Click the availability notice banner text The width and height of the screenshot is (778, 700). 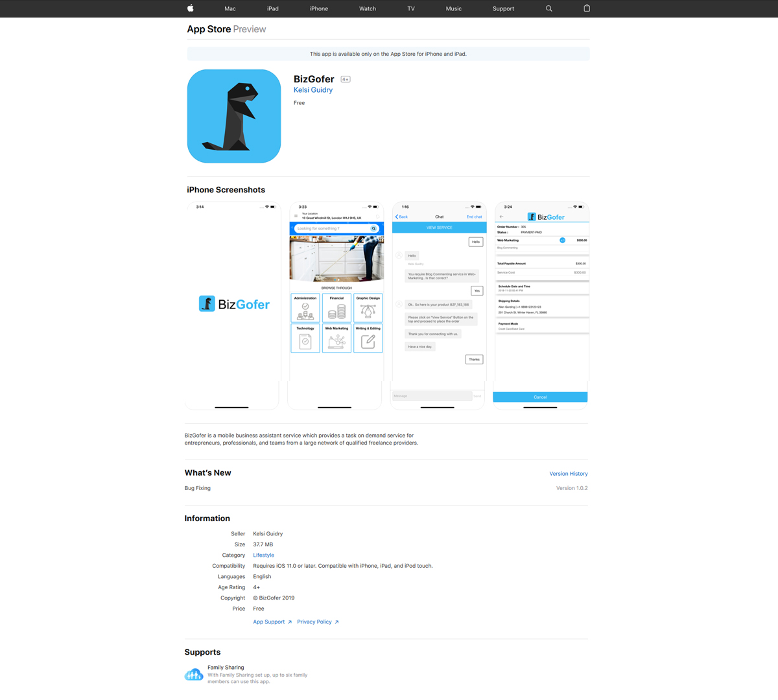(388, 54)
